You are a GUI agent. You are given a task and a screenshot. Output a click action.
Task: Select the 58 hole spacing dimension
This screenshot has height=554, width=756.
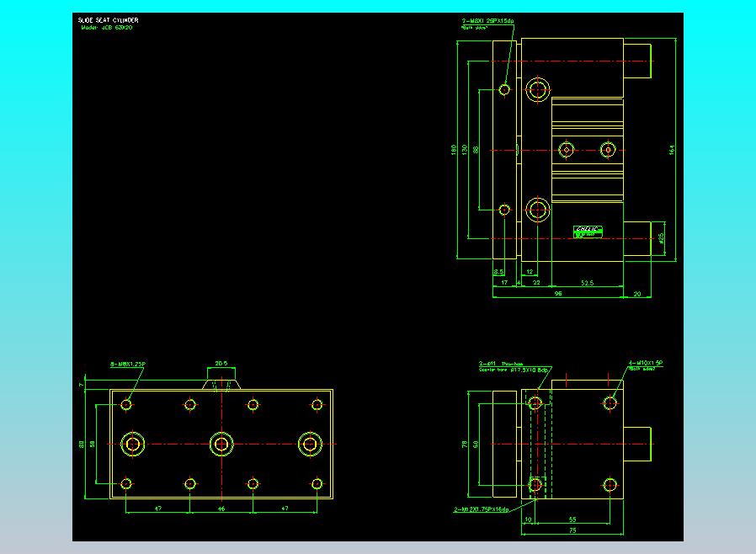click(x=93, y=444)
